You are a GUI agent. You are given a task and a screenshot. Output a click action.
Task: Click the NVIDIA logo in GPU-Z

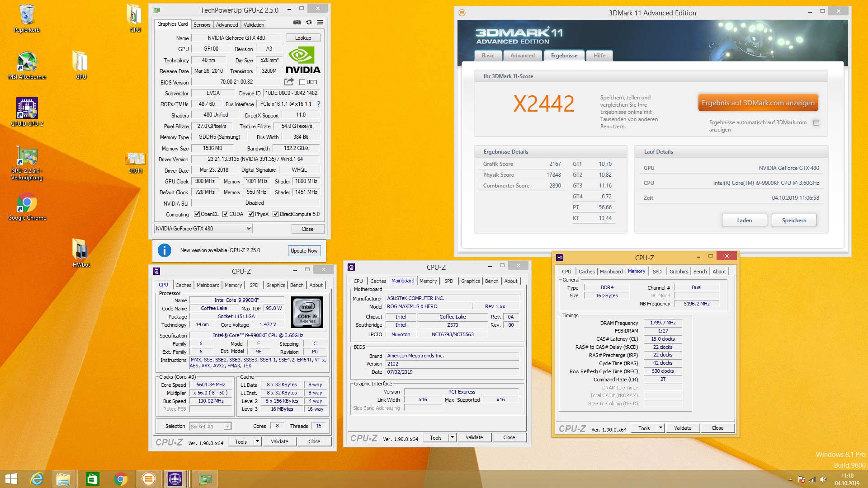(303, 61)
